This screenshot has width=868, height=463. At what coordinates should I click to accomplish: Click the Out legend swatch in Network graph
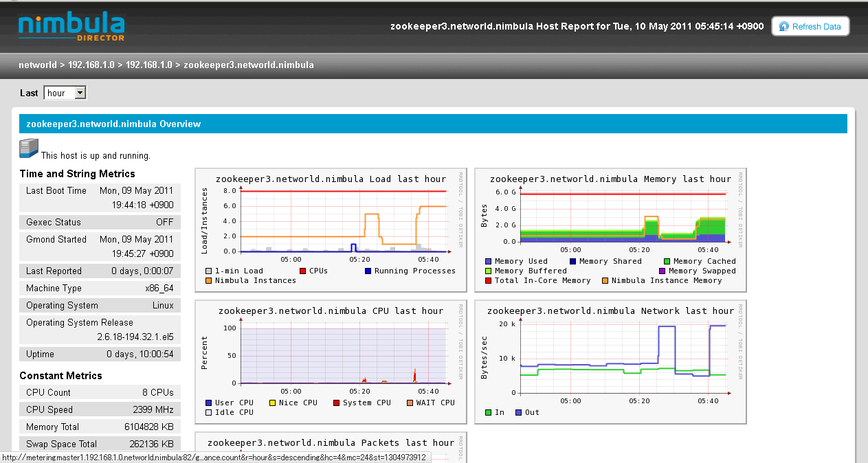(x=519, y=412)
